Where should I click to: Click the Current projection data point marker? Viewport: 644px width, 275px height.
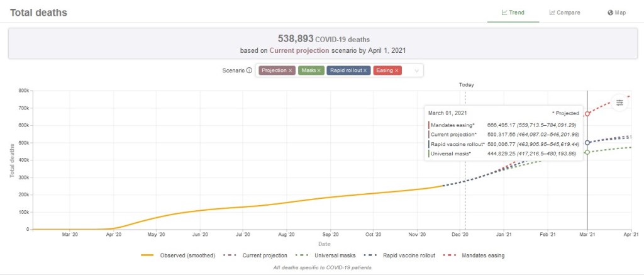click(x=587, y=142)
